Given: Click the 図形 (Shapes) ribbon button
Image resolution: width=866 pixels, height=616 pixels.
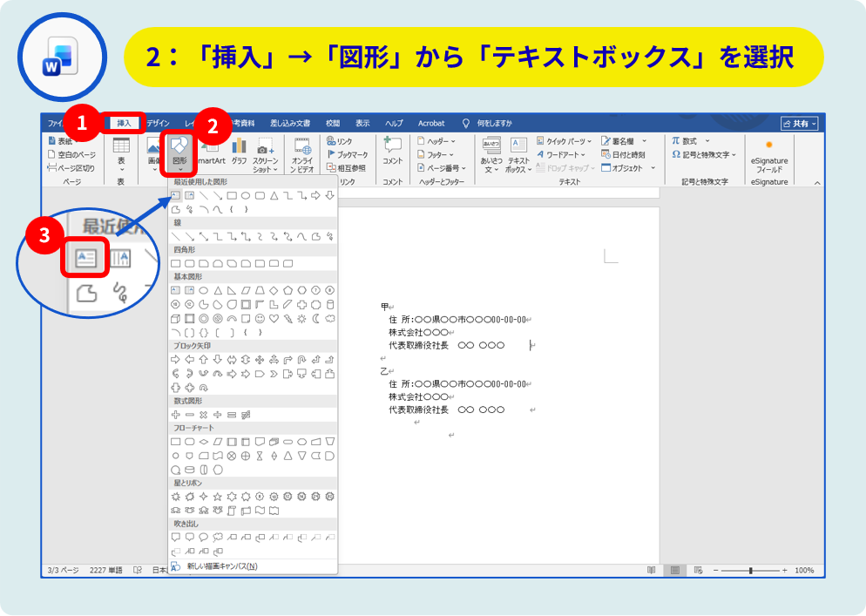Looking at the screenshot, I should tap(180, 149).
